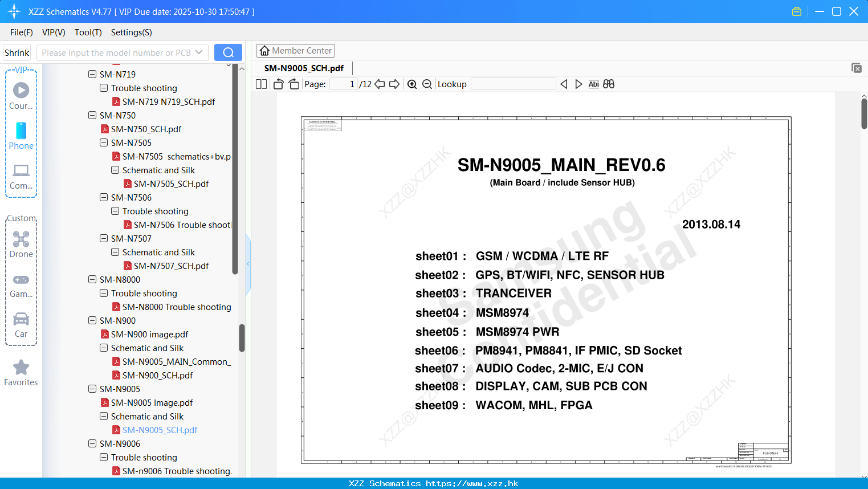This screenshot has height=489, width=868.
Task: Click the Shrink button
Action: coord(17,52)
